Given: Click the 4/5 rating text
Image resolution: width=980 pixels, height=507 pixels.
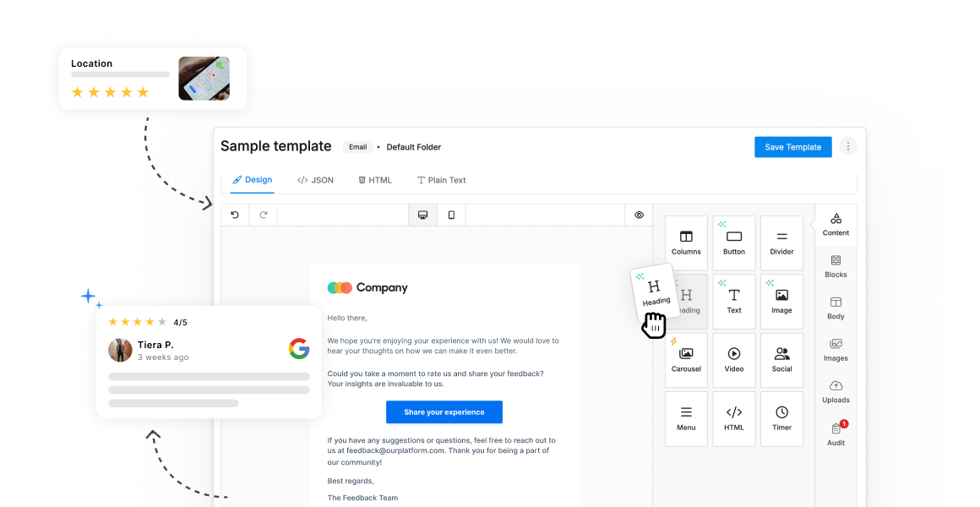Looking at the screenshot, I should pos(180,323).
